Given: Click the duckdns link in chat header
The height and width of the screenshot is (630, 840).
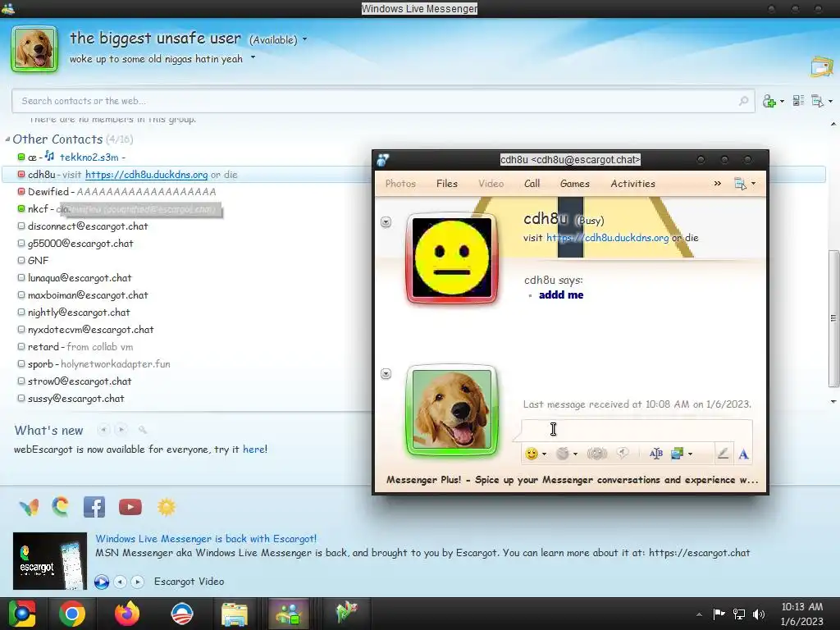Looking at the screenshot, I should pos(608,237).
